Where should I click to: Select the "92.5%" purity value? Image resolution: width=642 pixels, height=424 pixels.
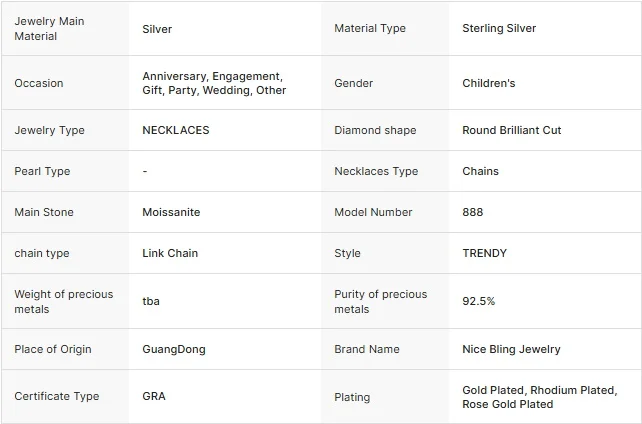[478, 302]
